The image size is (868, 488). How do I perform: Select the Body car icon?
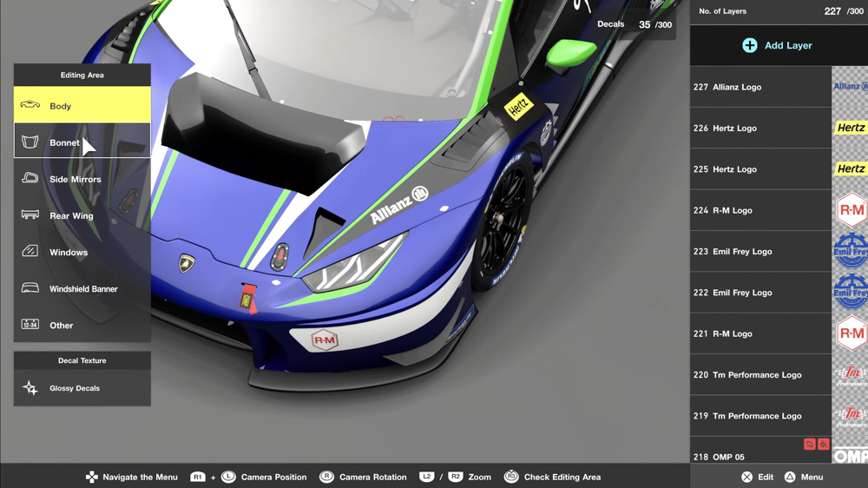coord(30,105)
